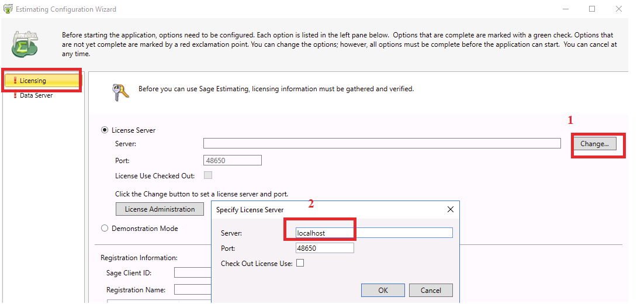Click the Change... button
The image size is (644, 304).
(594, 144)
